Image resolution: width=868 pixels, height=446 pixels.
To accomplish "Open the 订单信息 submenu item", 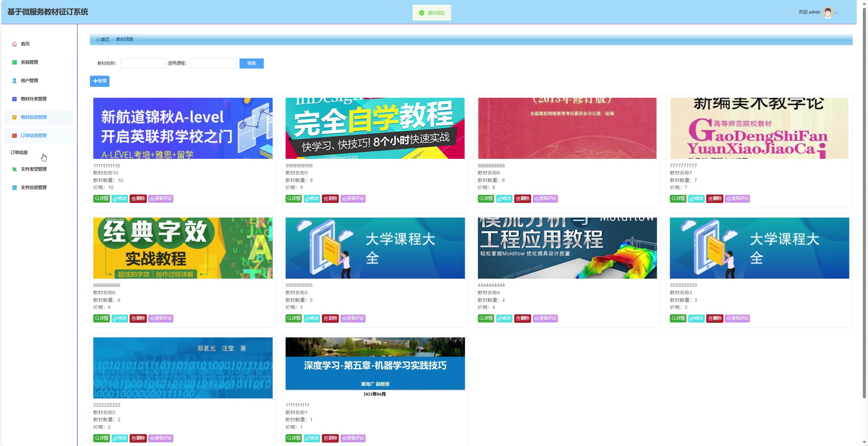I will 19,153.
